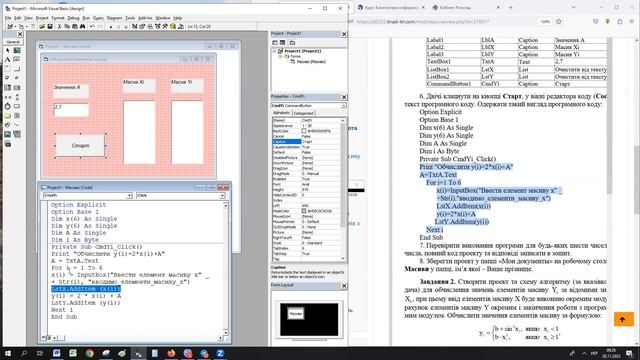The width and height of the screenshot is (640, 360).
Task: Open the File menu
Action: point(8,18)
